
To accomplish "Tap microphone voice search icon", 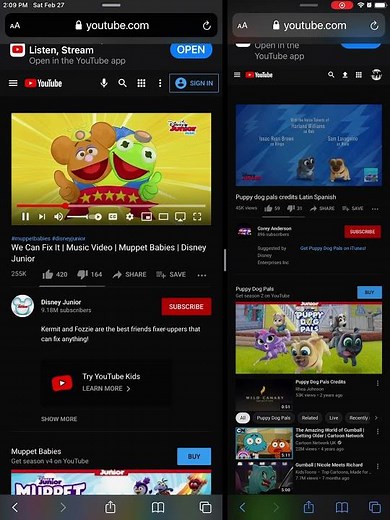I will [x=104, y=83].
